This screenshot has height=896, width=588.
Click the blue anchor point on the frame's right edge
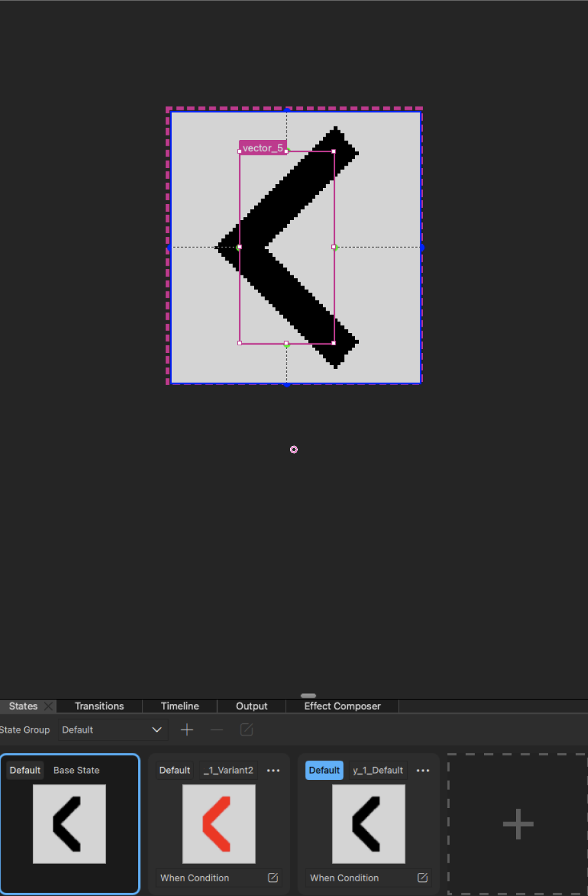422,247
